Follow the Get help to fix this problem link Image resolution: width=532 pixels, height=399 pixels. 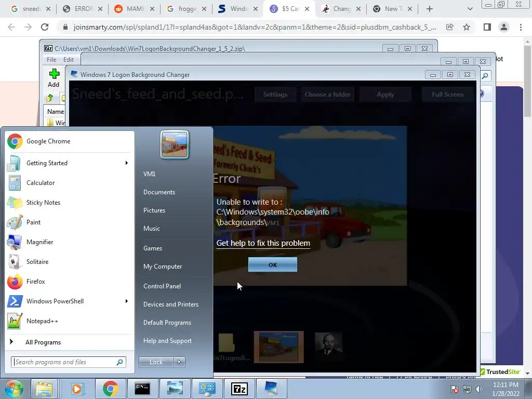263,243
